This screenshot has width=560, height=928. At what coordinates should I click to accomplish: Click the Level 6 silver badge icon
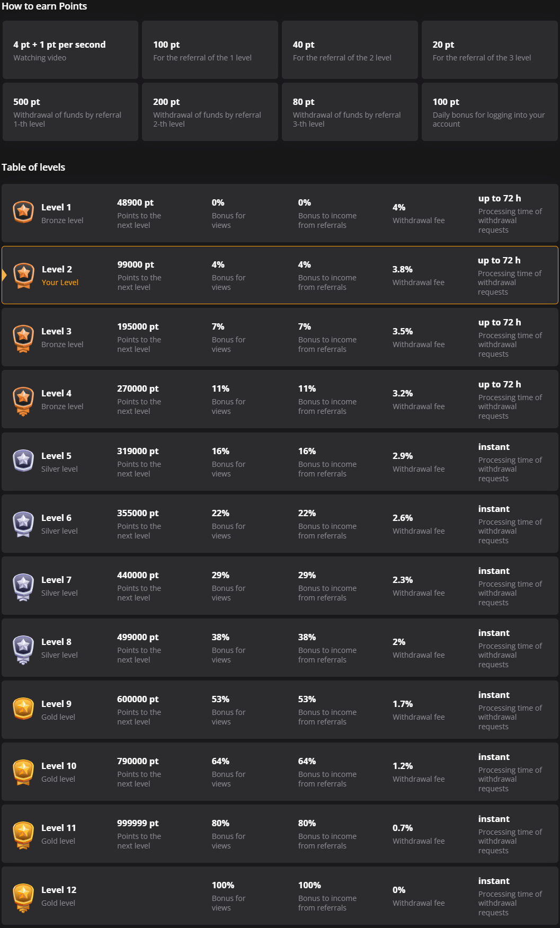pos(23,524)
